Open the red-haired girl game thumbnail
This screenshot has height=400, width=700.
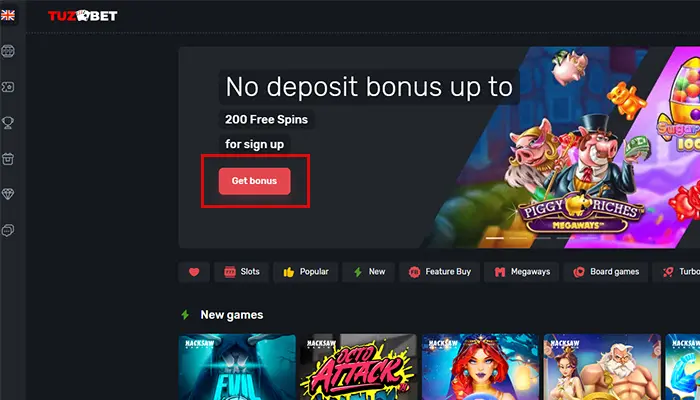(x=480, y=367)
